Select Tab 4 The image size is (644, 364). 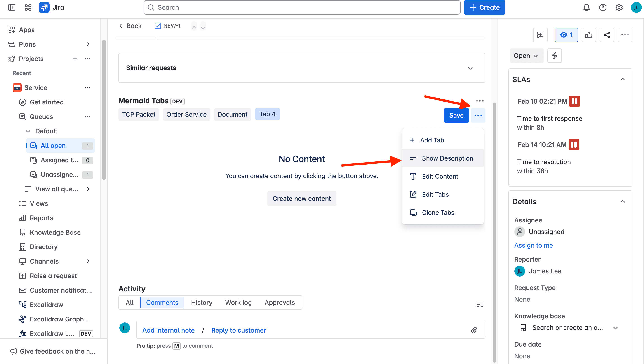(x=267, y=114)
